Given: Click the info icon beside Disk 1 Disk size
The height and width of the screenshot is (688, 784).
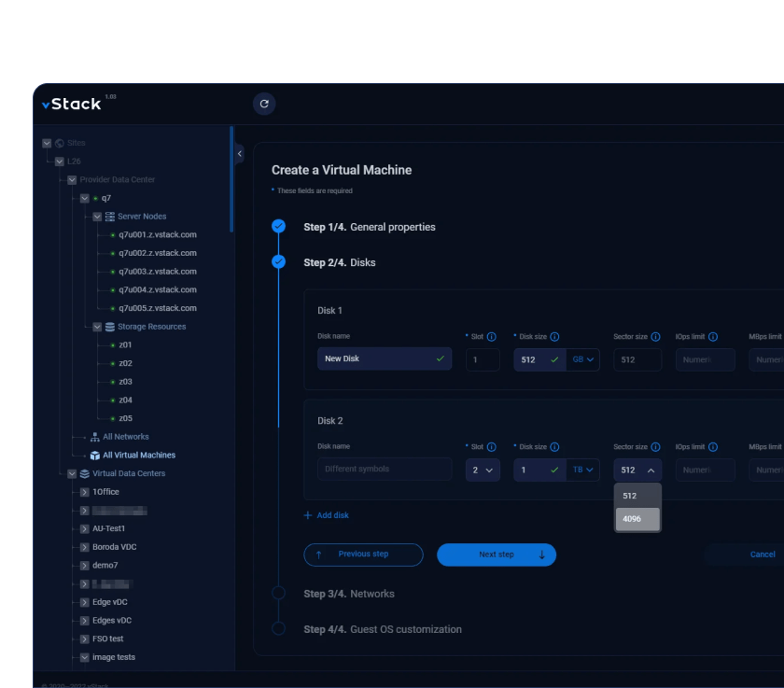Looking at the screenshot, I should click(x=554, y=336).
